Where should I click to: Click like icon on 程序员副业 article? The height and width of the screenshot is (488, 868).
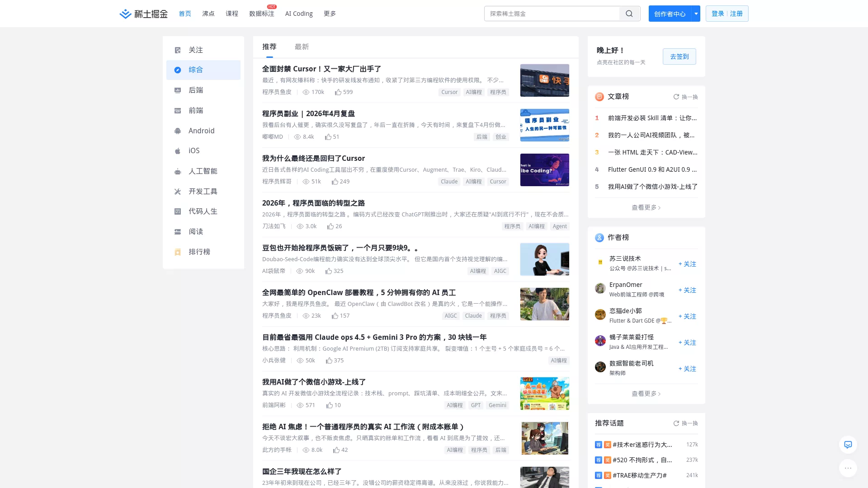click(328, 137)
